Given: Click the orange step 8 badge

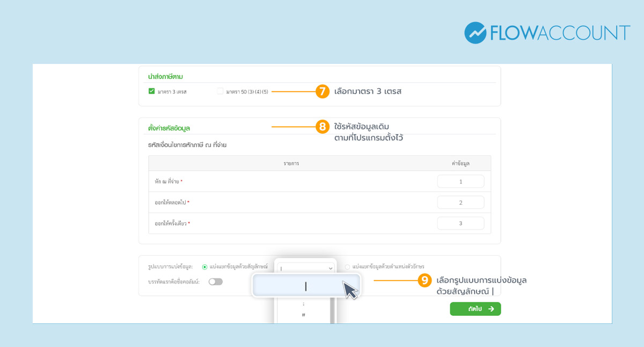Looking at the screenshot, I should click(322, 127).
